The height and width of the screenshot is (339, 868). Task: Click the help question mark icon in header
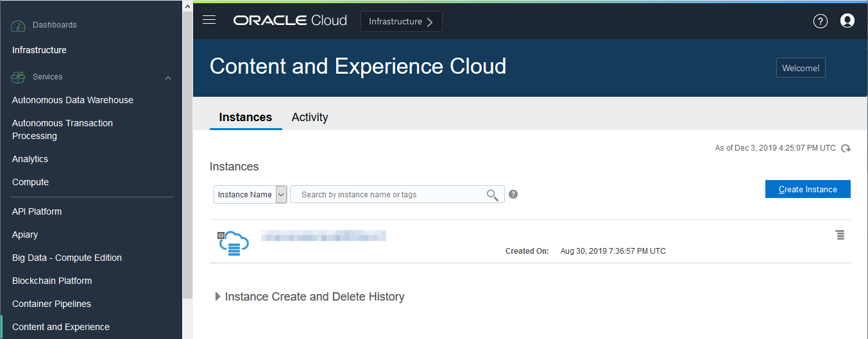[820, 21]
